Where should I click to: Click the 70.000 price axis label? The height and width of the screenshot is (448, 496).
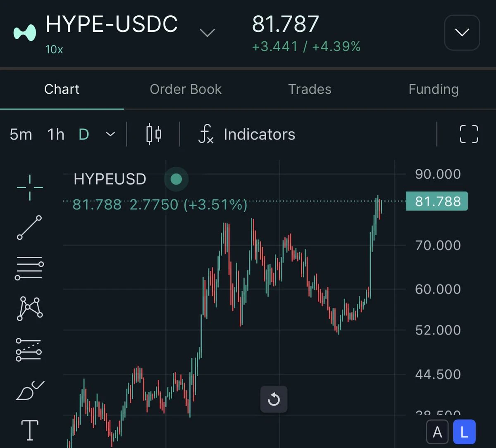point(438,245)
